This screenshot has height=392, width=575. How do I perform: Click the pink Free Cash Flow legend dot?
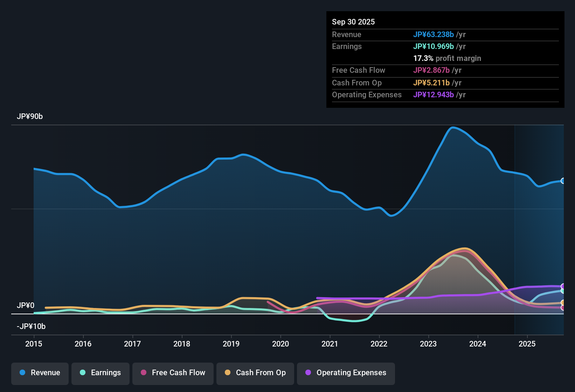[143, 373]
